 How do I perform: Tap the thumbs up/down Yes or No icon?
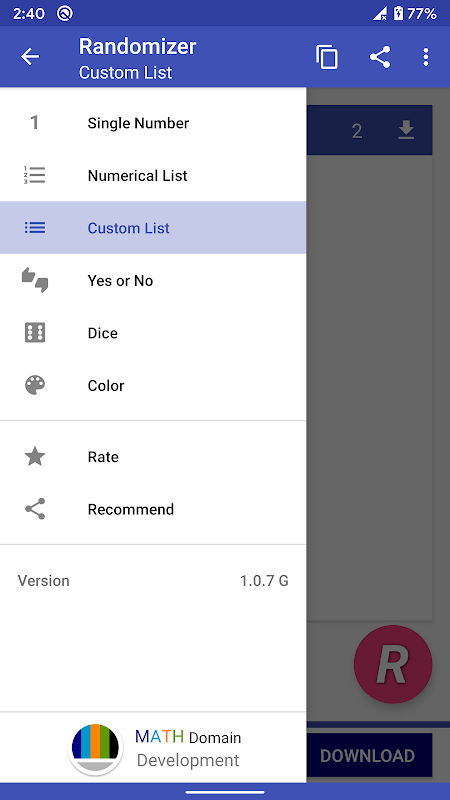coord(35,280)
